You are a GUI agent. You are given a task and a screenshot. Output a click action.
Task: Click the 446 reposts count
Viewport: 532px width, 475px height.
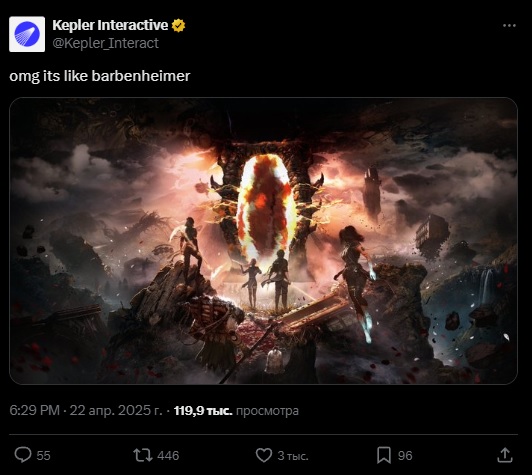pyautogui.click(x=168, y=456)
